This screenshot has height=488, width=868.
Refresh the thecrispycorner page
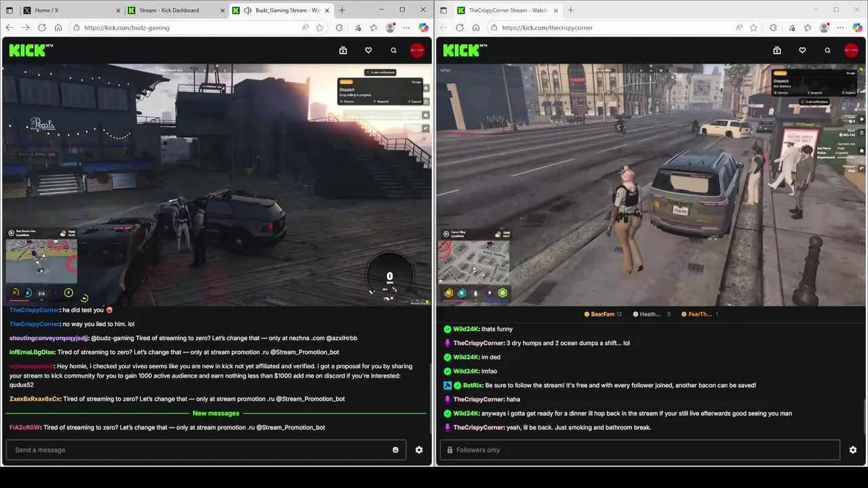460,28
